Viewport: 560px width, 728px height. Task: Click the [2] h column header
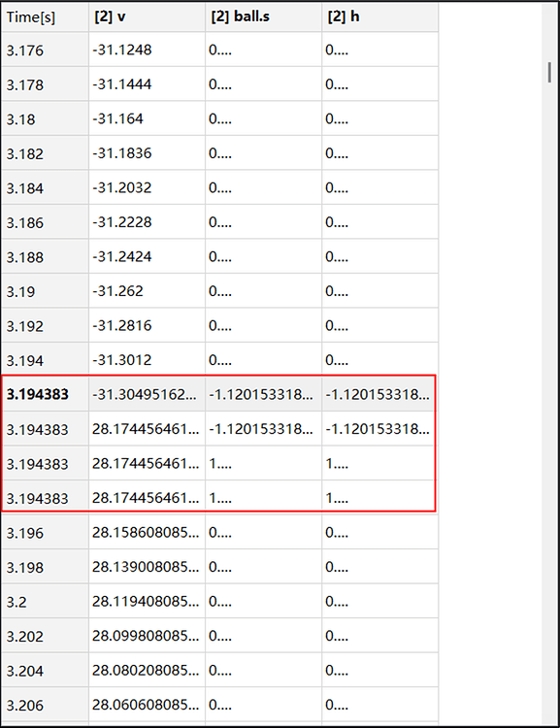pyautogui.click(x=380, y=17)
